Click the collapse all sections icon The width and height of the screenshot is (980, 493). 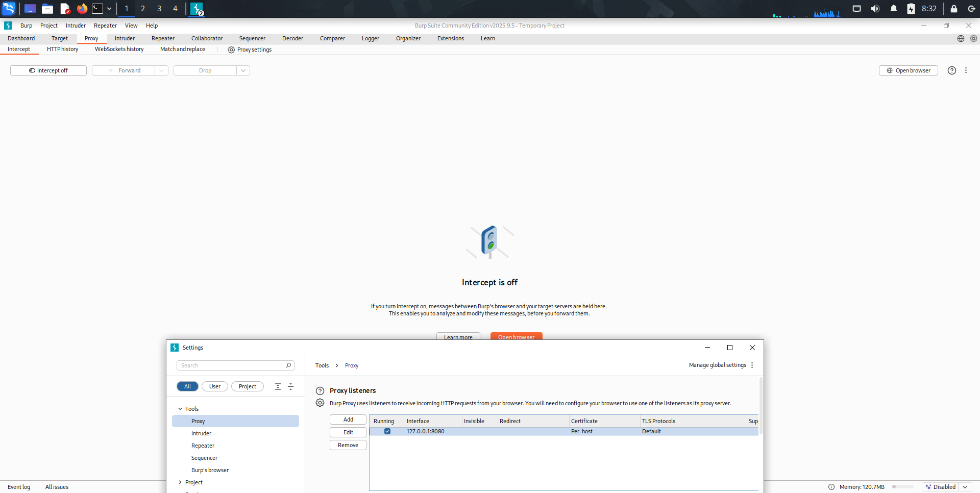(x=291, y=386)
